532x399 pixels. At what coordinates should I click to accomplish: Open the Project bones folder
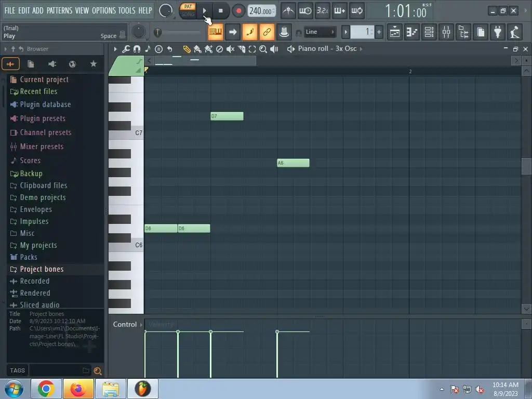point(42,269)
